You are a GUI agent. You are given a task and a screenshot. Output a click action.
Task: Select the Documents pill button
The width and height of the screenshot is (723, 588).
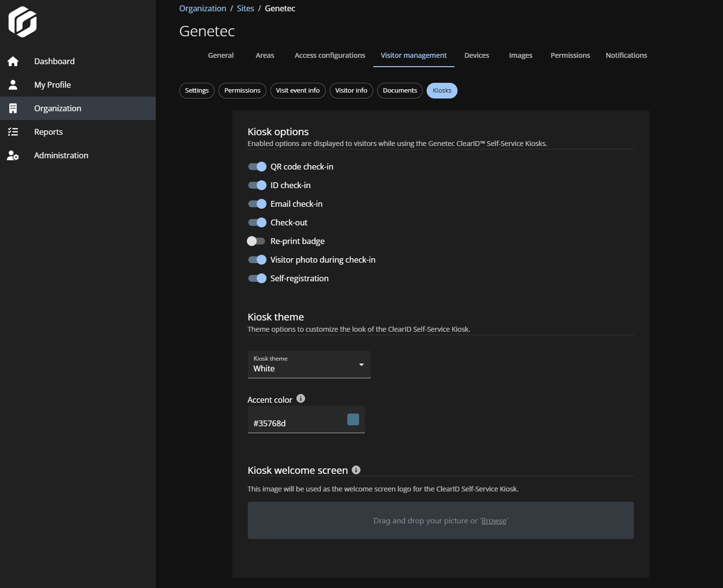click(x=400, y=91)
